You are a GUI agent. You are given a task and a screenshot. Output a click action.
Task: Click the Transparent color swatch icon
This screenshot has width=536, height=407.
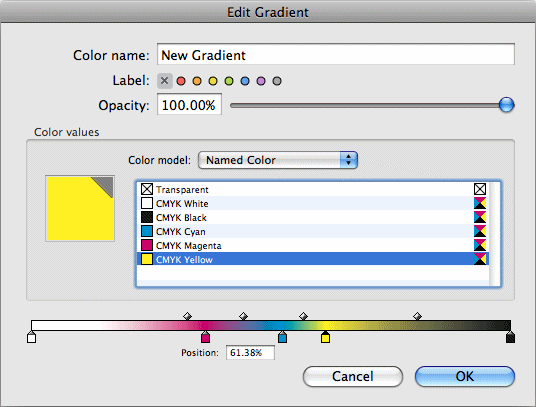[147, 189]
